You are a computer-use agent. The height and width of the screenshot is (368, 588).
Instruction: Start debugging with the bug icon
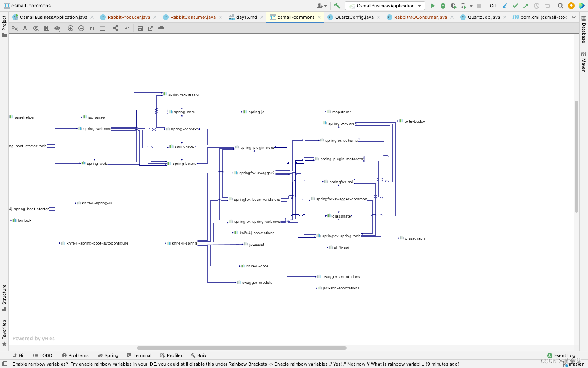tap(443, 6)
